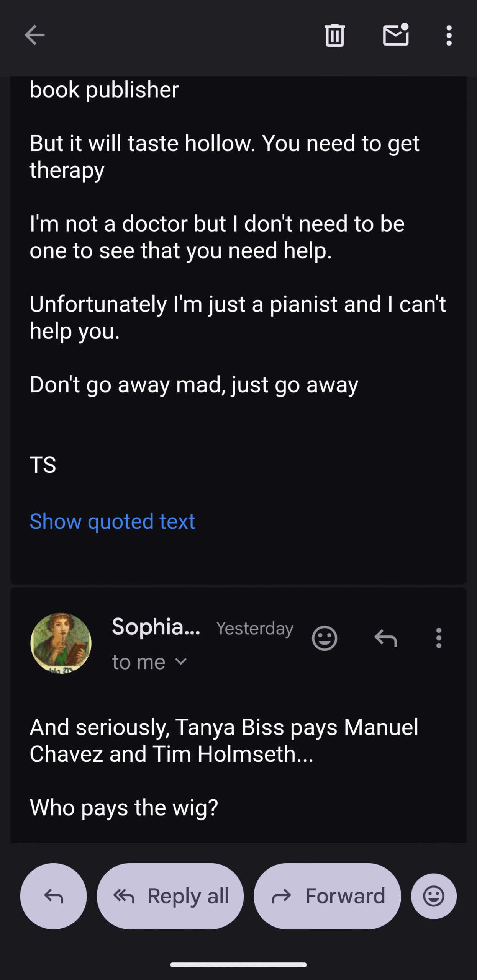Show quoted text in the first message
Screen dimensions: 477x980
coord(112,521)
